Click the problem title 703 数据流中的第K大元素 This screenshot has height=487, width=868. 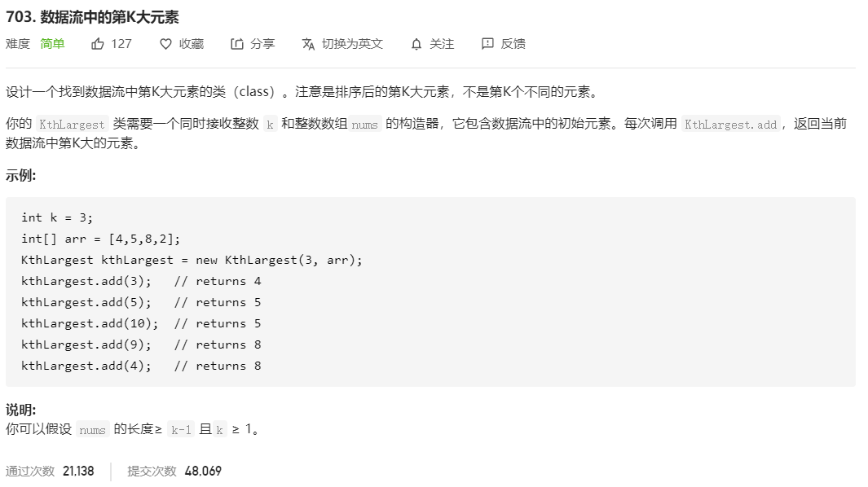(92, 17)
